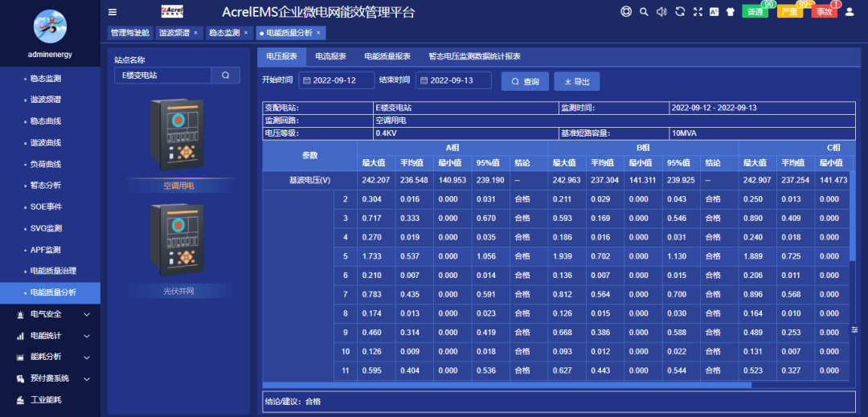Expand the 能耗分析 menu

51,357
